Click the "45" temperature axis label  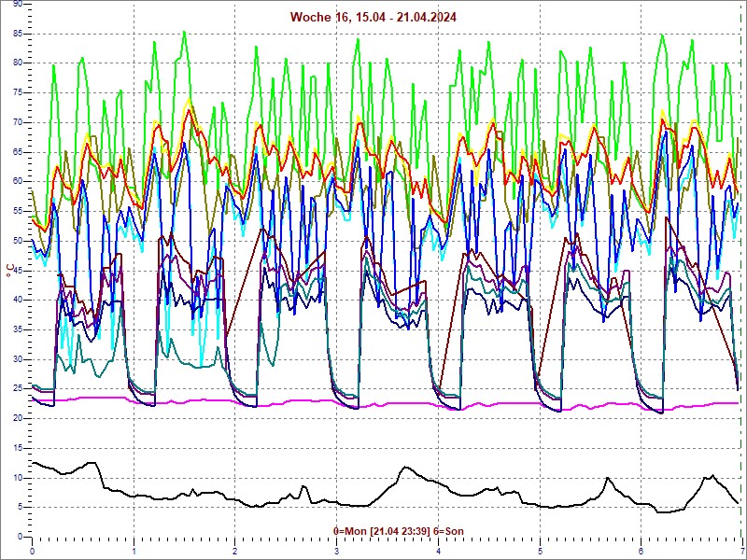point(17,271)
